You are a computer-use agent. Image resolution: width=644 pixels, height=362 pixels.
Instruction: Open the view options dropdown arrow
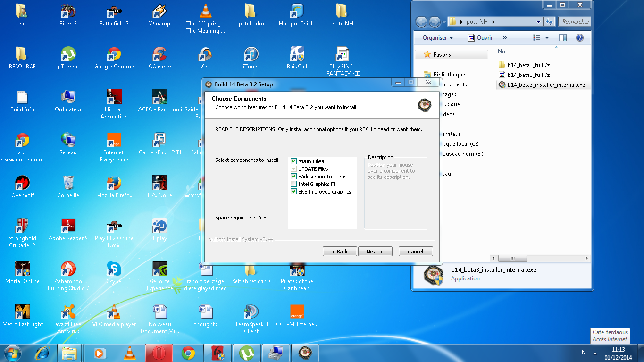[547, 38]
